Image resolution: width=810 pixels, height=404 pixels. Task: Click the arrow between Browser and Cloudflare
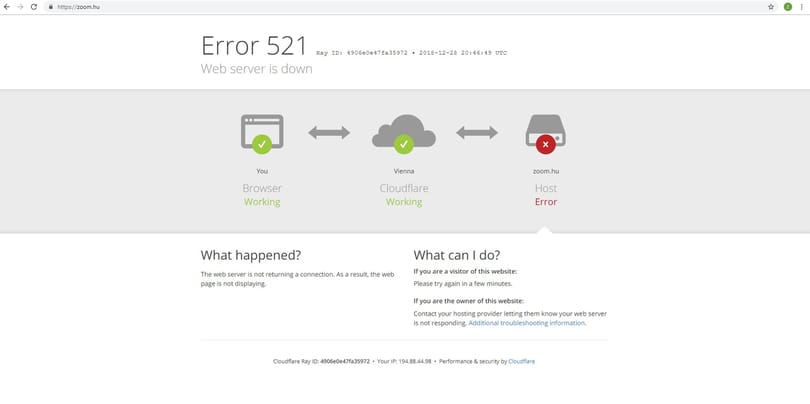(329, 133)
